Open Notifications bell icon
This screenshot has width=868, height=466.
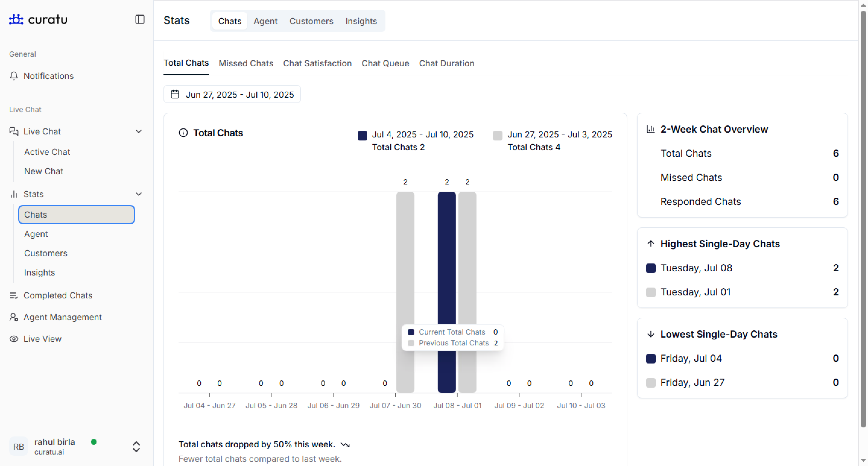(x=14, y=76)
